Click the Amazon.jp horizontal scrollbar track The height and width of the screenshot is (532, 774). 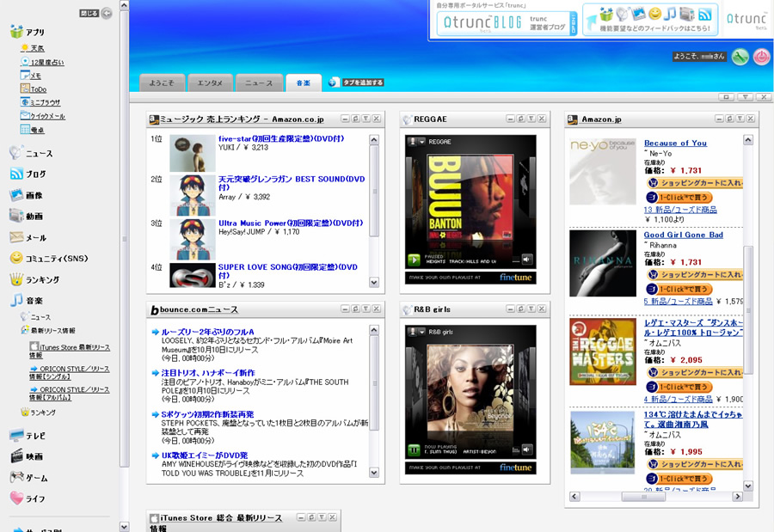tap(656, 496)
